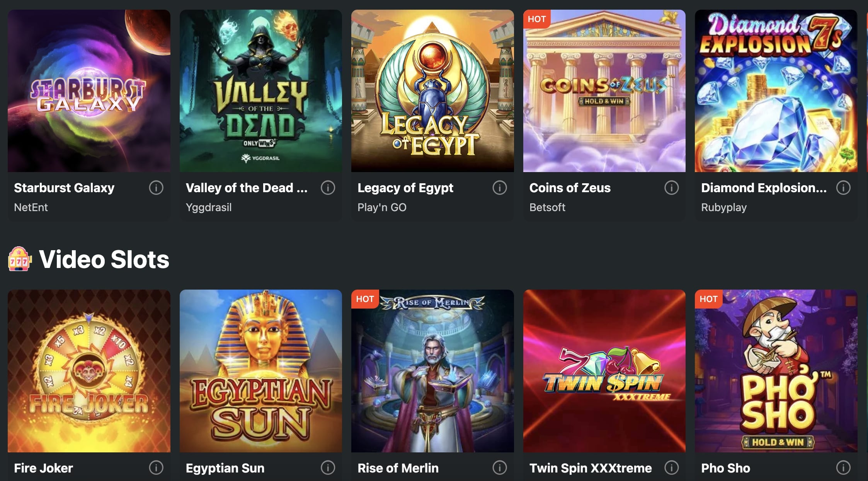This screenshot has height=481, width=868.
Task: Click the HOT badge on Coins of Zeus
Action: 537,19
